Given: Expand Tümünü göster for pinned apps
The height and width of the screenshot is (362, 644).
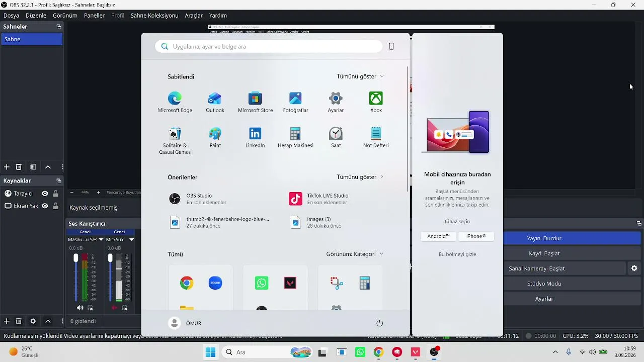Looking at the screenshot, I should [360, 76].
